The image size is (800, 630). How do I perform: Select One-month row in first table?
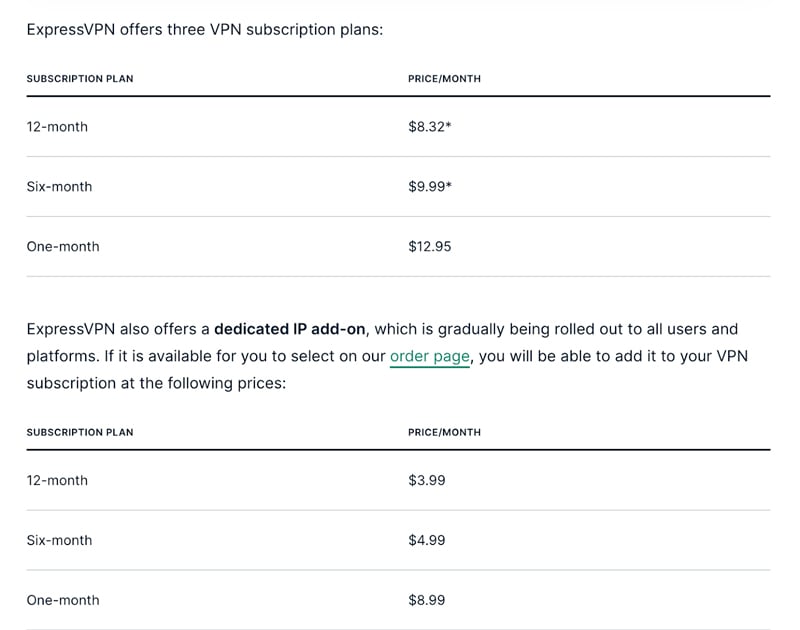(x=63, y=247)
